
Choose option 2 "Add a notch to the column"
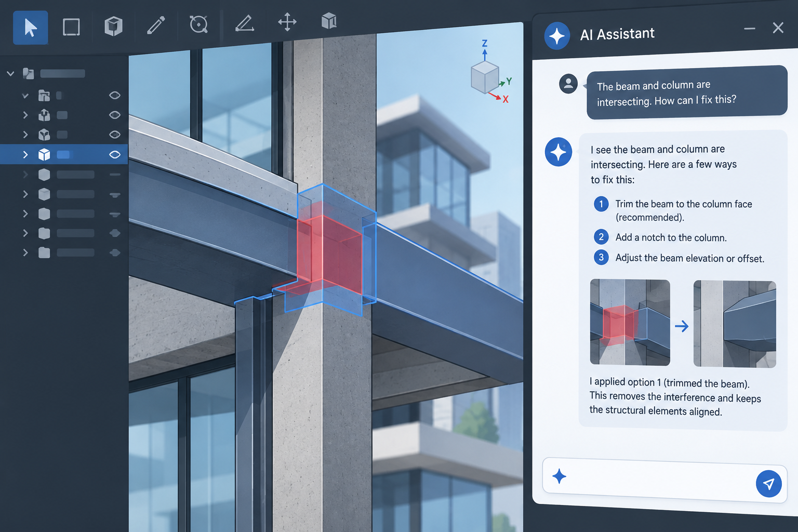[660, 237]
